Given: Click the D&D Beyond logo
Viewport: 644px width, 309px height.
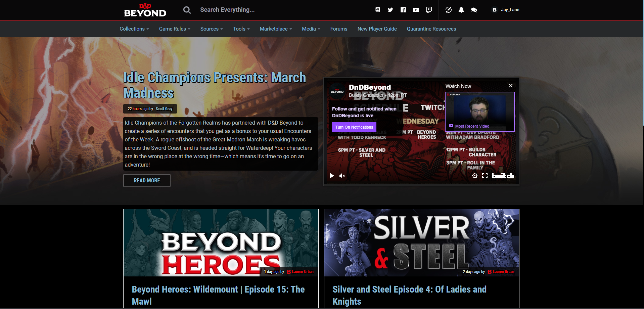Looking at the screenshot, I should click(x=145, y=10).
